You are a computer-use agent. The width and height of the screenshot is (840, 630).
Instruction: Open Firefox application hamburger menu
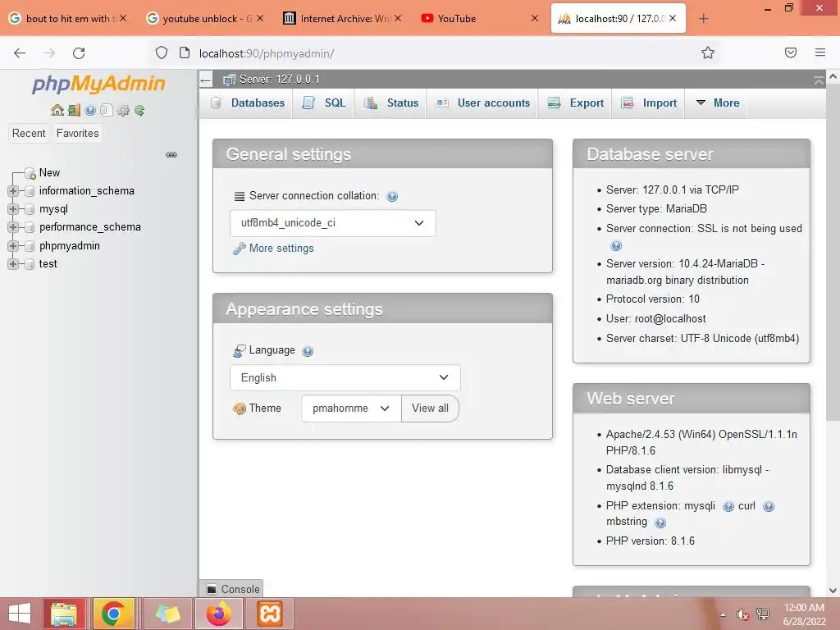(x=820, y=52)
